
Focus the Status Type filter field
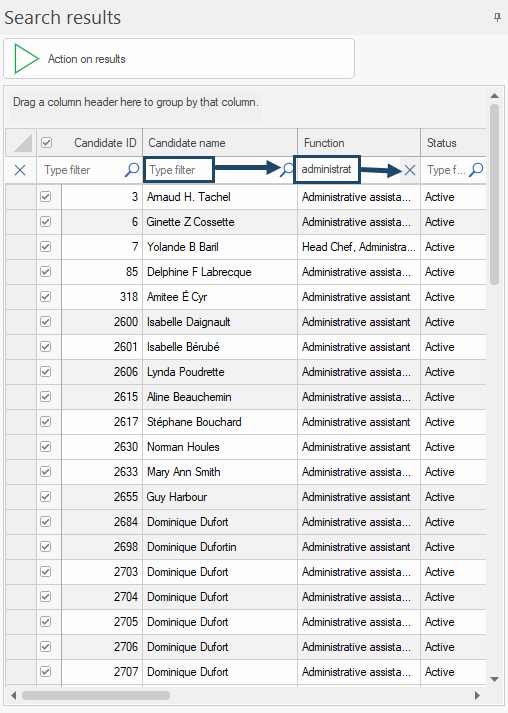tap(446, 170)
